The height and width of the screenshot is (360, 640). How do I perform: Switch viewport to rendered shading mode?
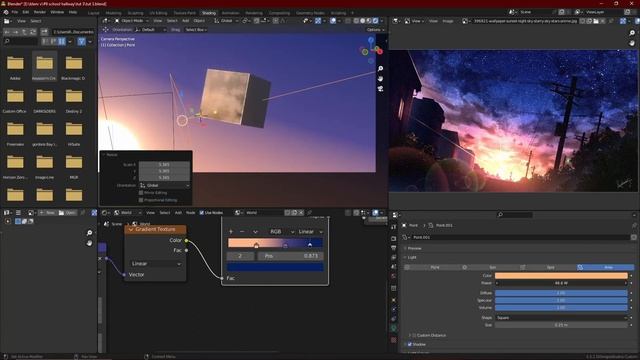(376, 20)
